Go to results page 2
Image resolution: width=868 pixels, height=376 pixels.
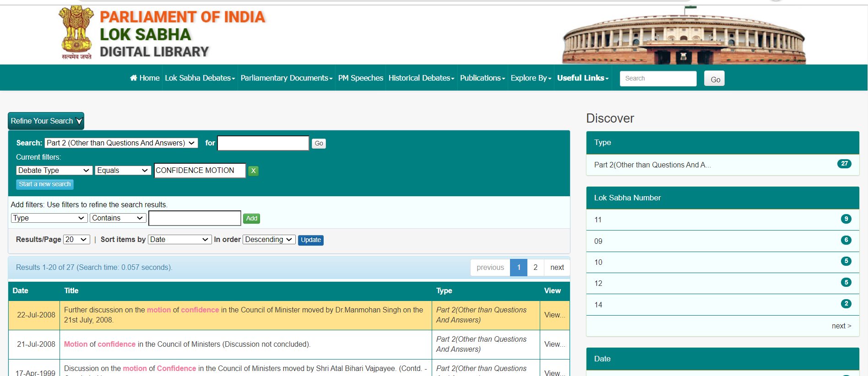535,268
